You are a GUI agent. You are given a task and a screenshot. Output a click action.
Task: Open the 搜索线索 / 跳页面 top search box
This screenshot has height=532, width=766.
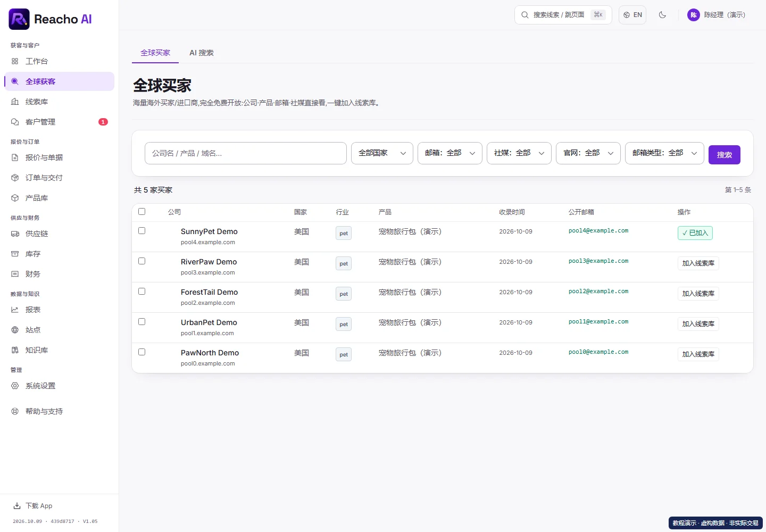(x=563, y=15)
